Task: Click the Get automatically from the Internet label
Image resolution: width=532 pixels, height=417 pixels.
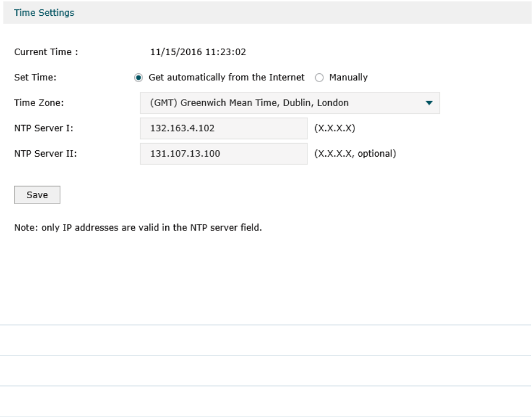Action: pos(227,77)
